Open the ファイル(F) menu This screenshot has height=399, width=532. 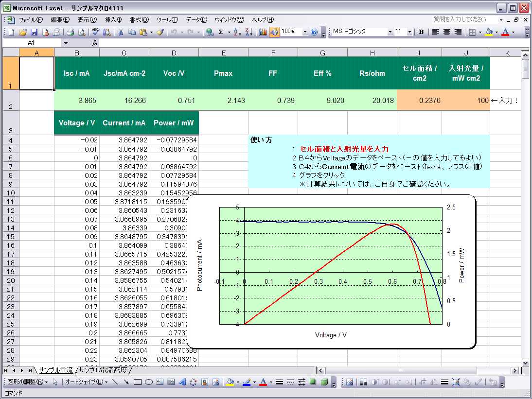pyautogui.click(x=31, y=20)
